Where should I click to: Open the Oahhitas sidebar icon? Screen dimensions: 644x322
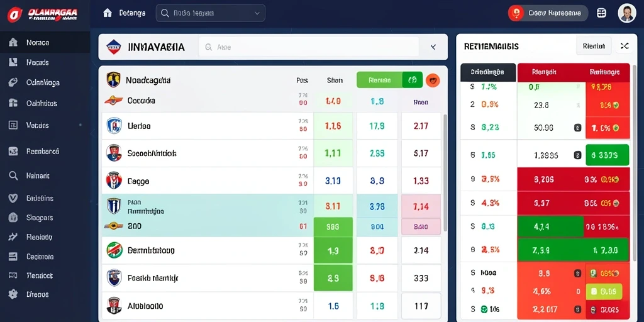13,103
